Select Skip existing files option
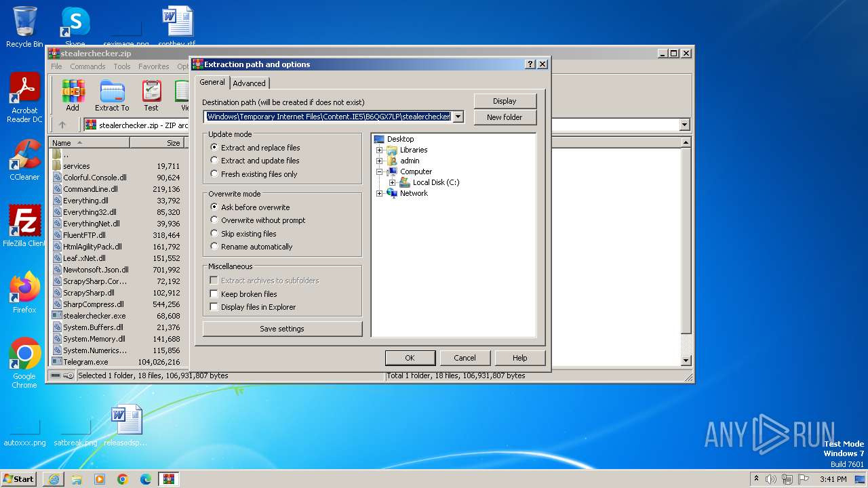868x488 pixels. click(214, 234)
